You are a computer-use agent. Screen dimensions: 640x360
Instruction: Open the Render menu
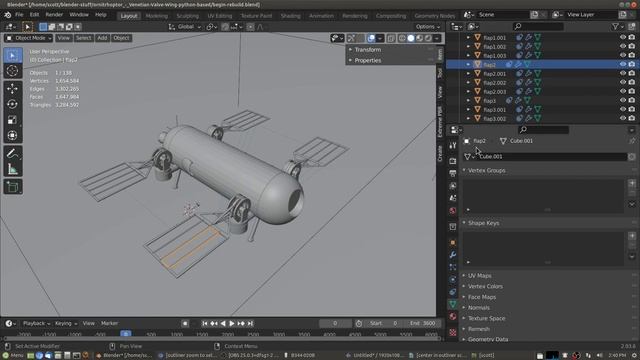(x=54, y=15)
